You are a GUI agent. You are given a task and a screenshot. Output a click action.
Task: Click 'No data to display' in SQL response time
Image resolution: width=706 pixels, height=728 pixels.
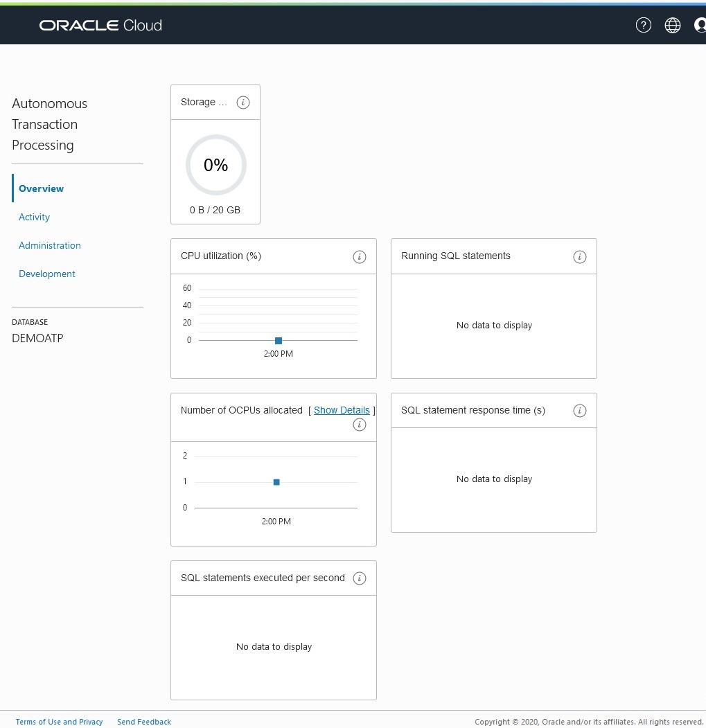point(494,479)
